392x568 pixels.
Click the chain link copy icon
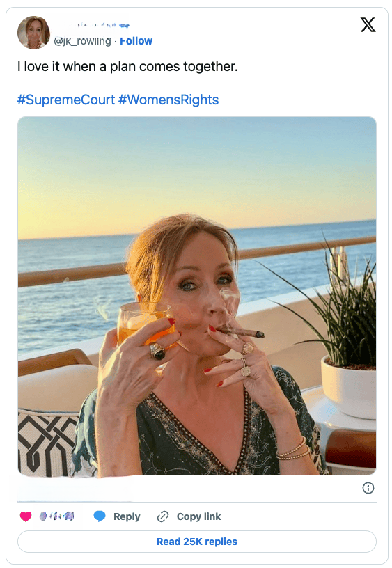(163, 516)
